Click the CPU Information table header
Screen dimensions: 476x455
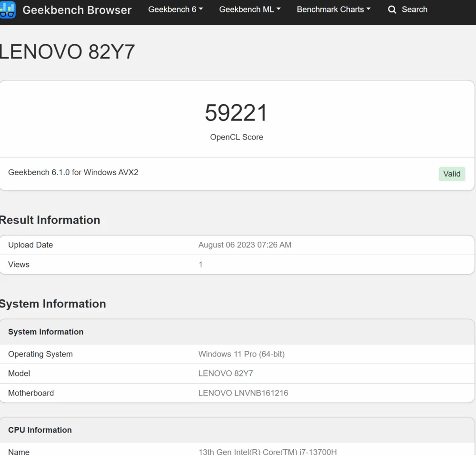(x=40, y=430)
